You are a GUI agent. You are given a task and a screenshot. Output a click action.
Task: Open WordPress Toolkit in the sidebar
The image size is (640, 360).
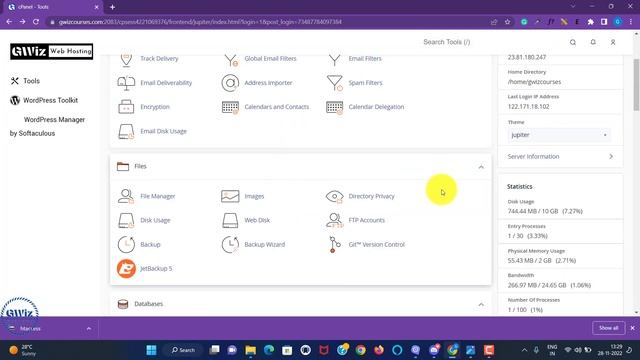[x=44, y=100]
